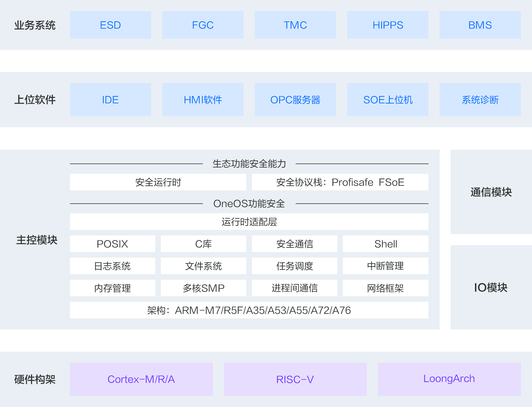Select the Profisafe FSoE protocol stack cell
Viewport: 532px width, 407px height.
coord(340,182)
